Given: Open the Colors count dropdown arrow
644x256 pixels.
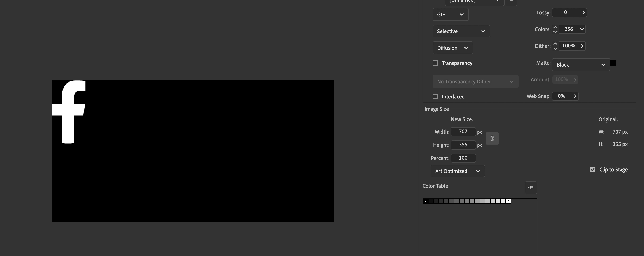Looking at the screenshot, I should point(582,29).
